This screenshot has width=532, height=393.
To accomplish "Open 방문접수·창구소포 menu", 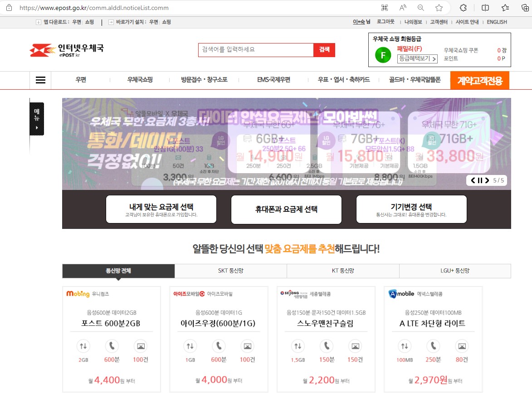I will 204,80.
